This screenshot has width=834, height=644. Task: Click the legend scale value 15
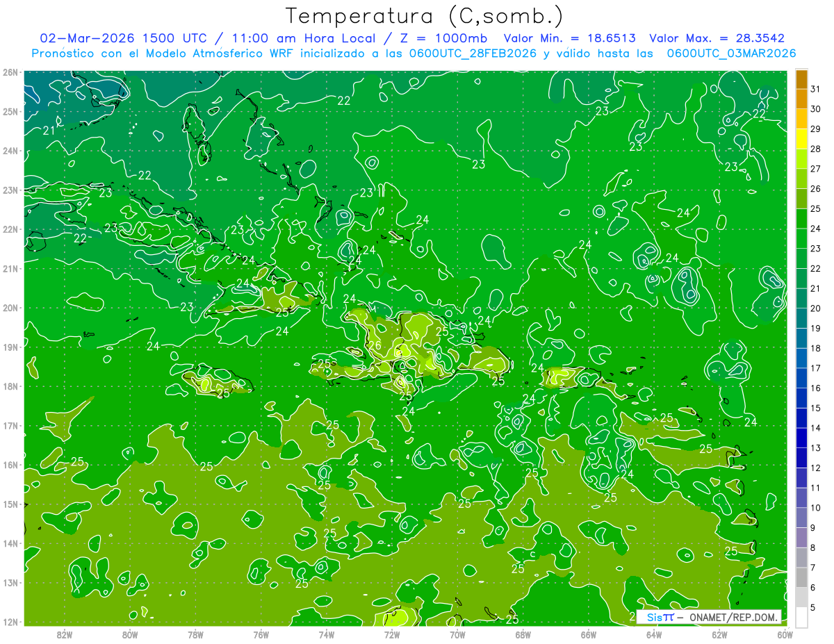pos(815,408)
